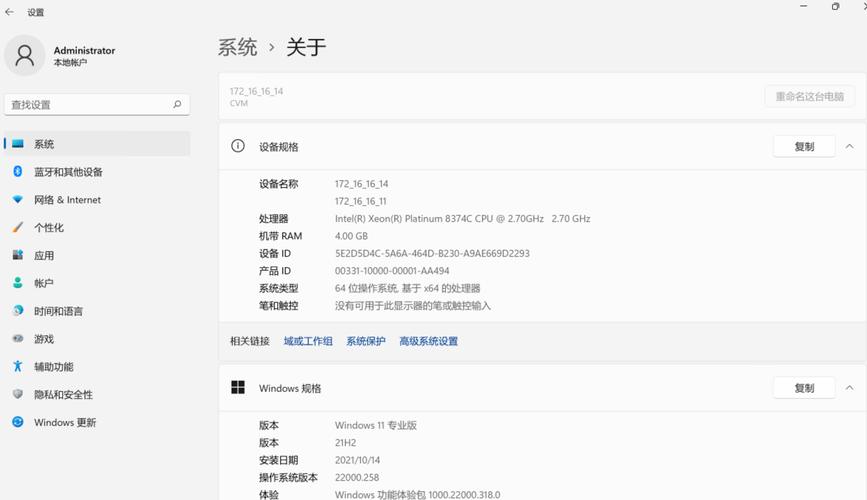
Task: Open Time and language (时间和语言)
Action: click(x=97, y=311)
